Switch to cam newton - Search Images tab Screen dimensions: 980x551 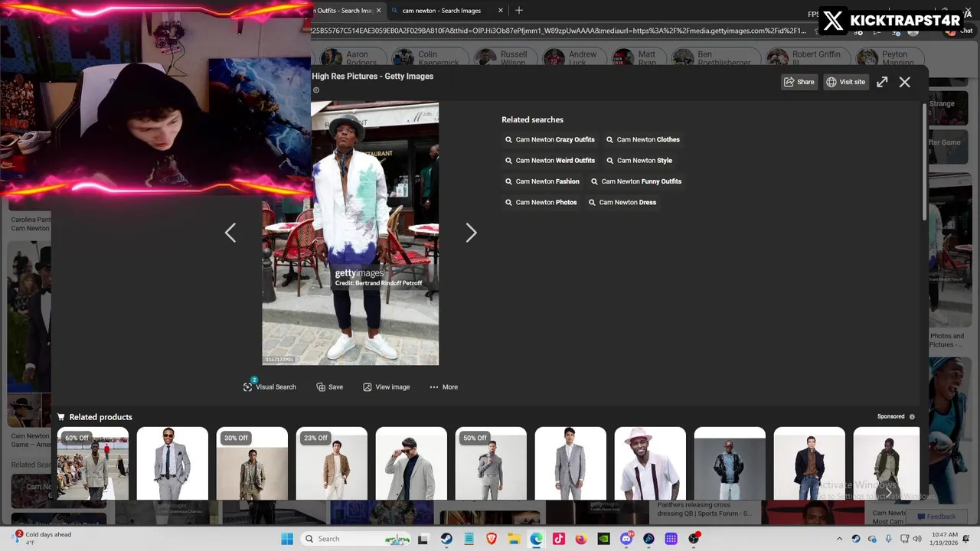pos(442,10)
